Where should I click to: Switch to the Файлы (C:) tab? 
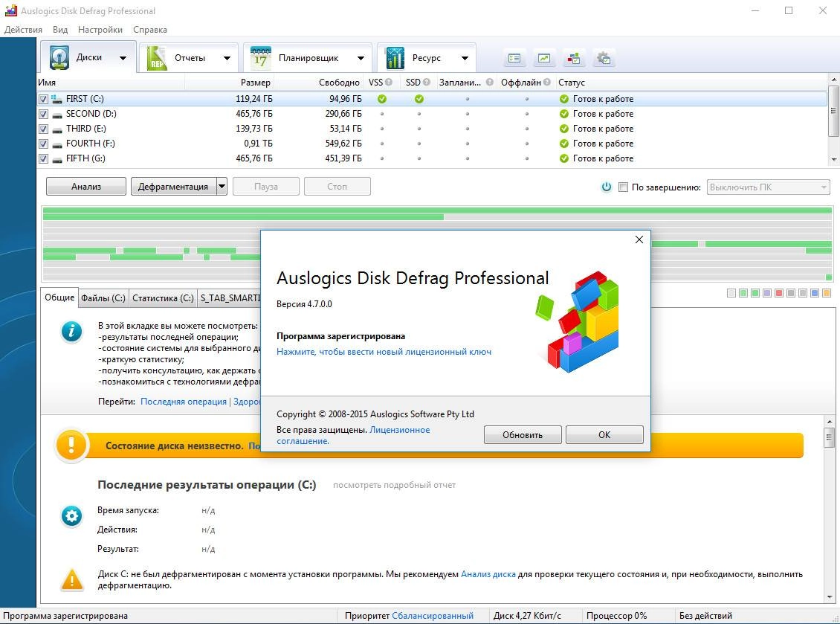tap(103, 298)
